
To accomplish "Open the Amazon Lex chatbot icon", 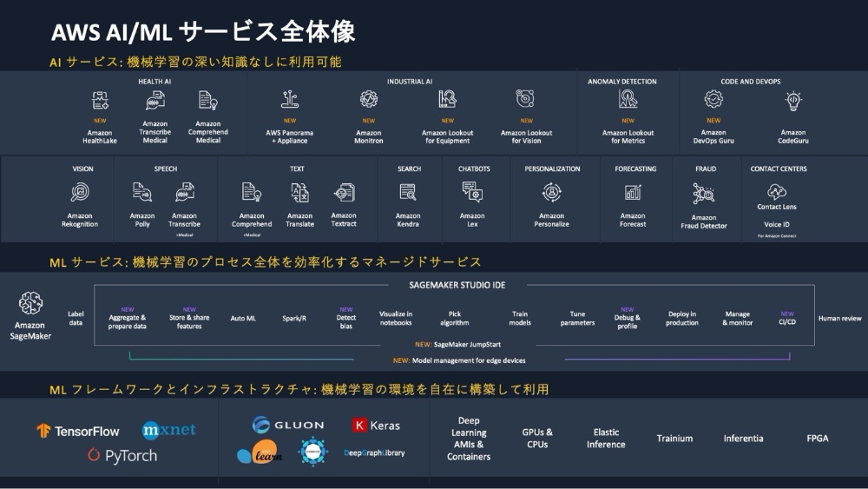I will [472, 192].
